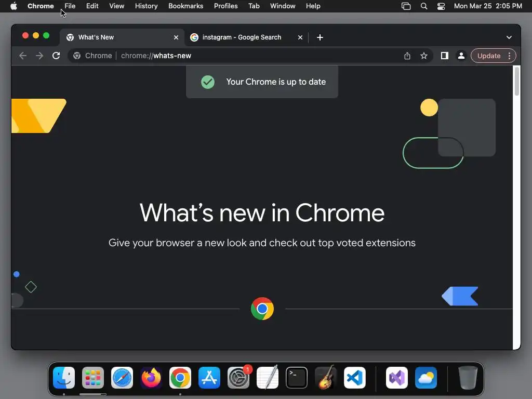Open the View menu
The height and width of the screenshot is (399, 532).
pos(117,6)
